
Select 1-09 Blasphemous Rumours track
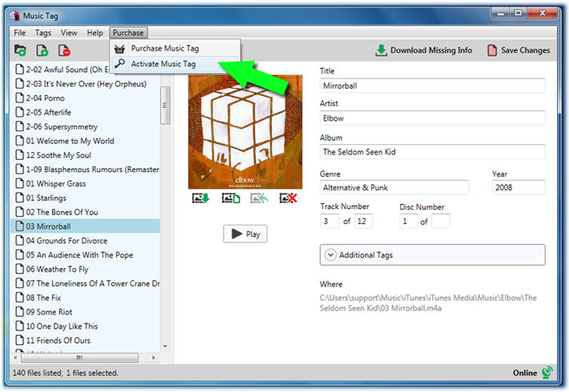[x=86, y=170]
